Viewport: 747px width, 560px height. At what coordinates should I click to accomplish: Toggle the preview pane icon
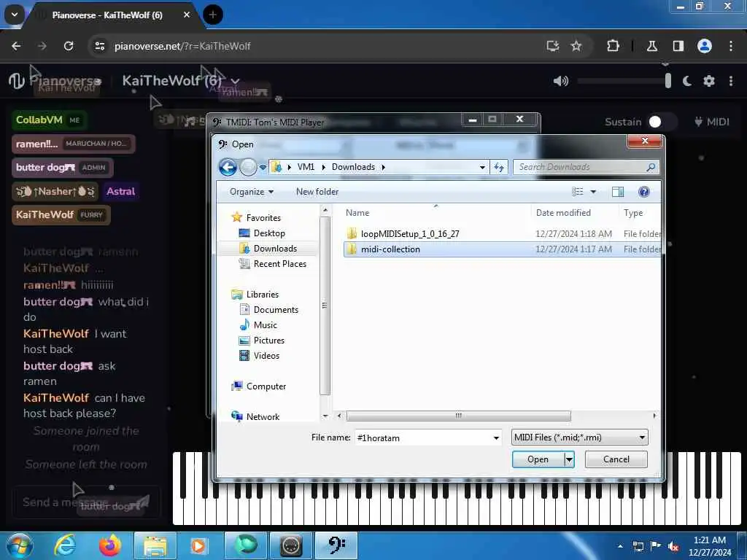click(x=618, y=192)
